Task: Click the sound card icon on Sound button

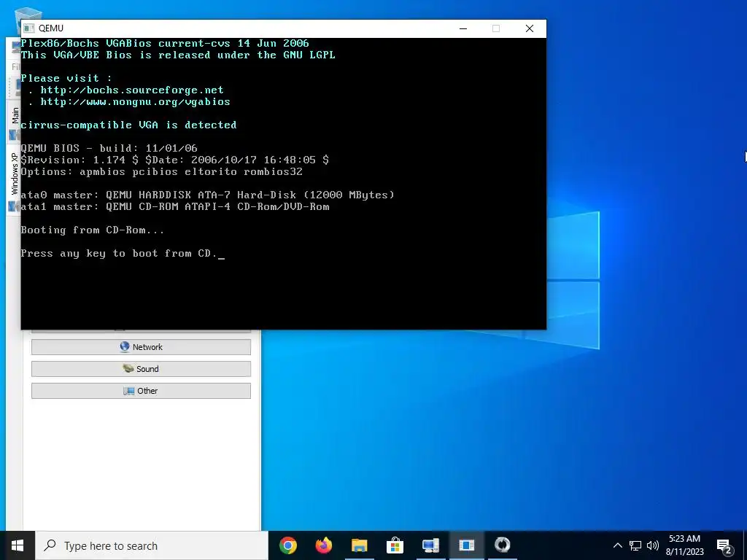Action: click(x=128, y=368)
